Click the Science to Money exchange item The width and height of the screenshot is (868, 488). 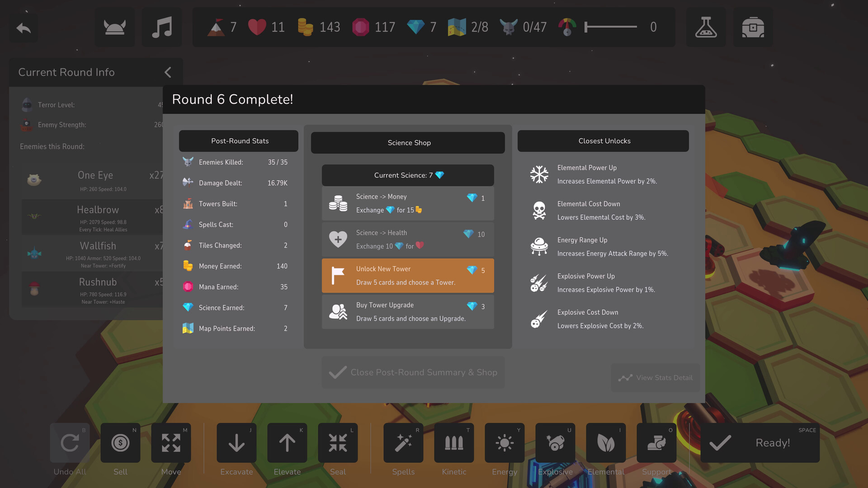(408, 203)
